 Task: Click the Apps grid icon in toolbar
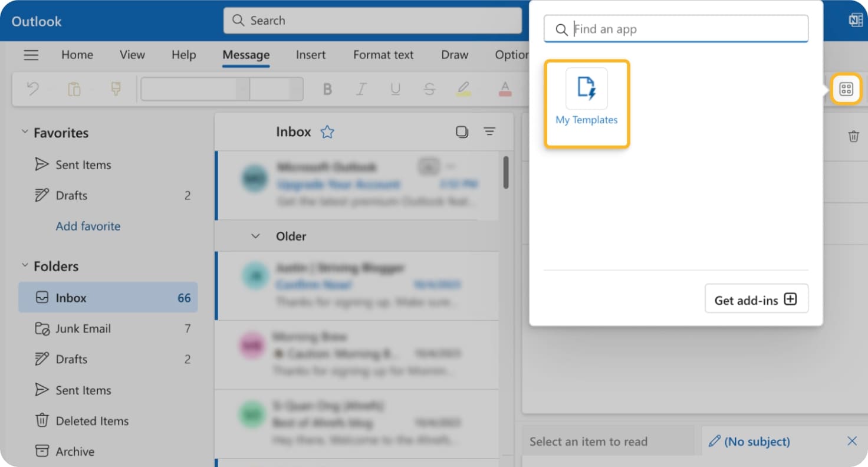click(x=846, y=90)
